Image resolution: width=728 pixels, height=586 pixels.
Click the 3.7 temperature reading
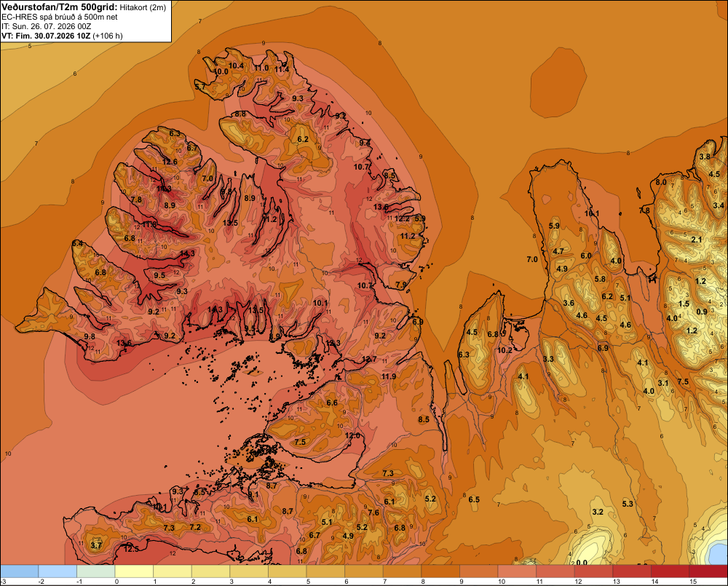96,545
